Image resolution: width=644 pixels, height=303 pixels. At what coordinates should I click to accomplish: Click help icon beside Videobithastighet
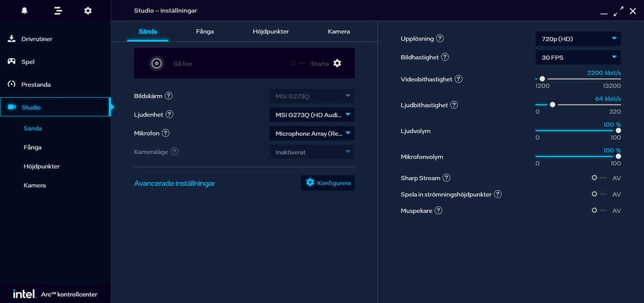[x=459, y=79]
